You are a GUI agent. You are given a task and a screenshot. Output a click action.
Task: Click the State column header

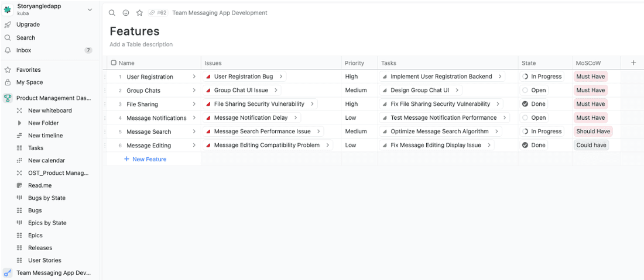tap(545, 63)
